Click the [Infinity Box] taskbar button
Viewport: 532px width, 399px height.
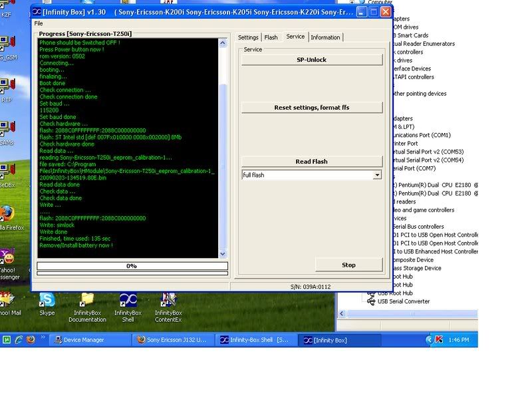click(x=340, y=340)
